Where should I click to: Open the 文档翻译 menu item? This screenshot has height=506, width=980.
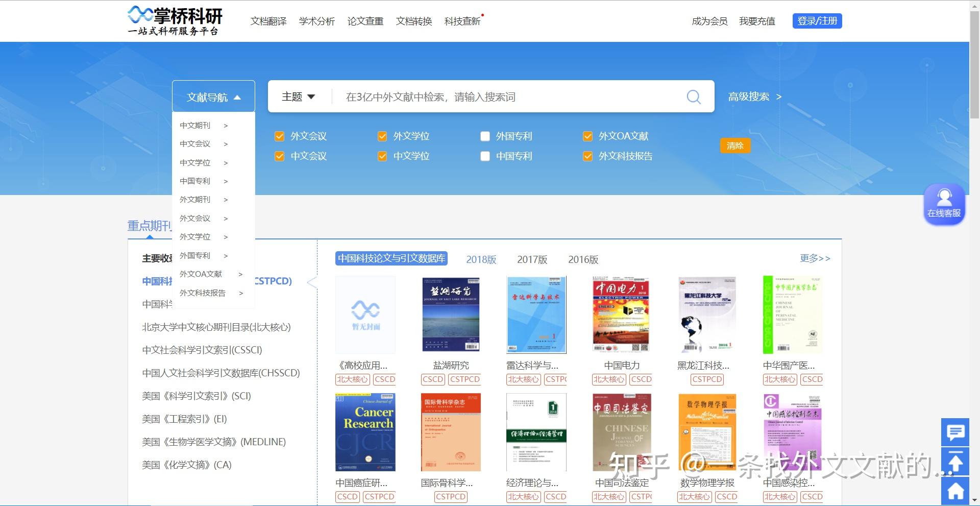coord(268,21)
